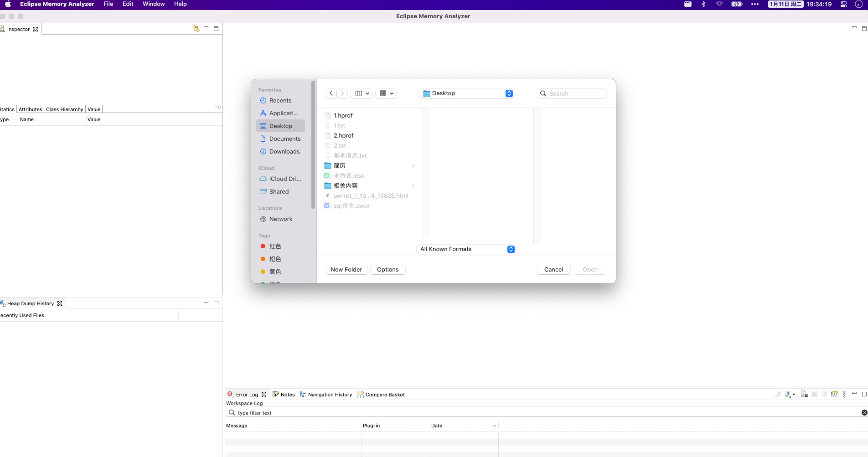The height and width of the screenshot is (457, 868).
Task: Open Applications in the Favorites sidebar
Action: pyautogui.click(x=280, y=113)
